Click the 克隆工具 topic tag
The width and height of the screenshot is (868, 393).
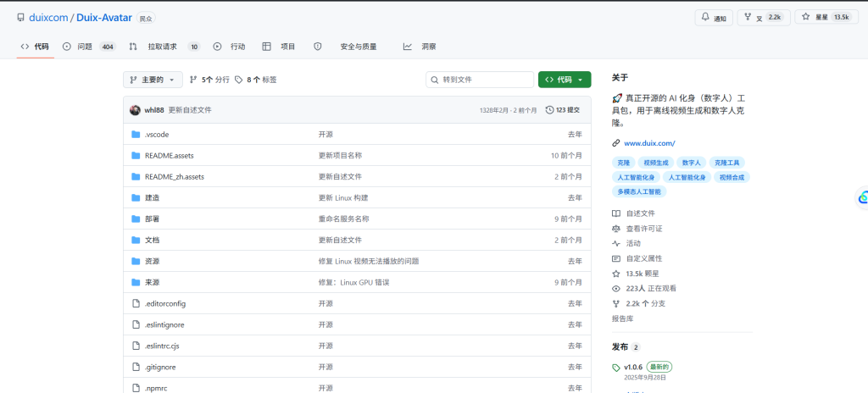click(726, 163)
